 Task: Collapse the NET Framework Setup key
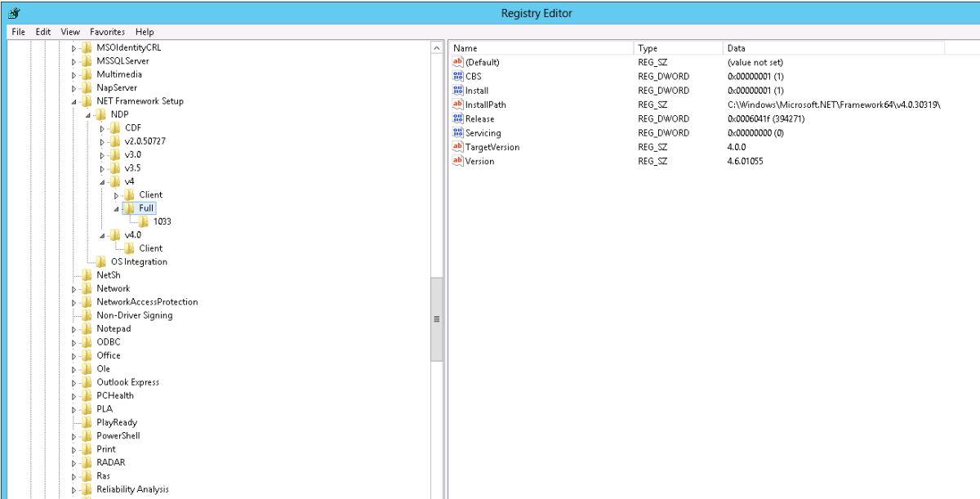tap(74, 102)
